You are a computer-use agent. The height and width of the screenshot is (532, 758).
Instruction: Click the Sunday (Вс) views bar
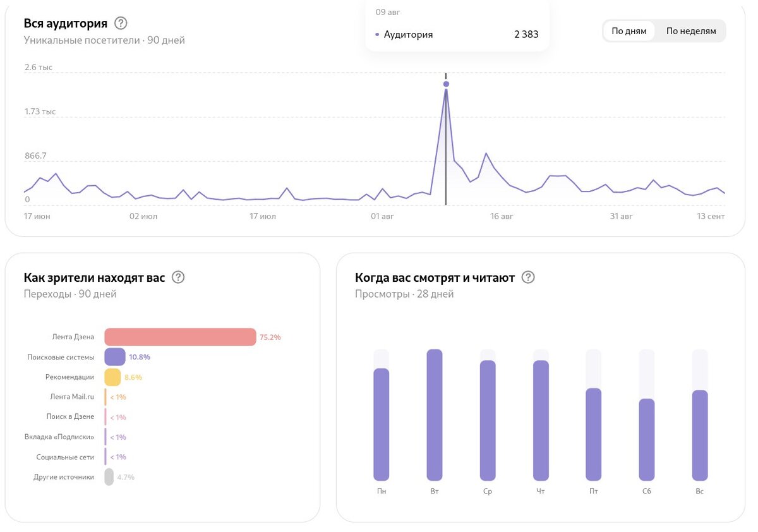[x=700, y=435]
